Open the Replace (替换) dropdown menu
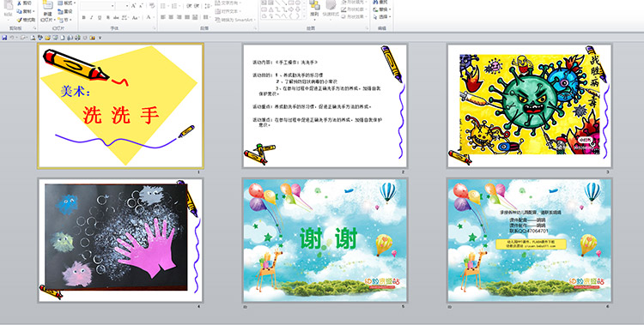This screenshot has height=325, width=644. click(x=382, y=9)
